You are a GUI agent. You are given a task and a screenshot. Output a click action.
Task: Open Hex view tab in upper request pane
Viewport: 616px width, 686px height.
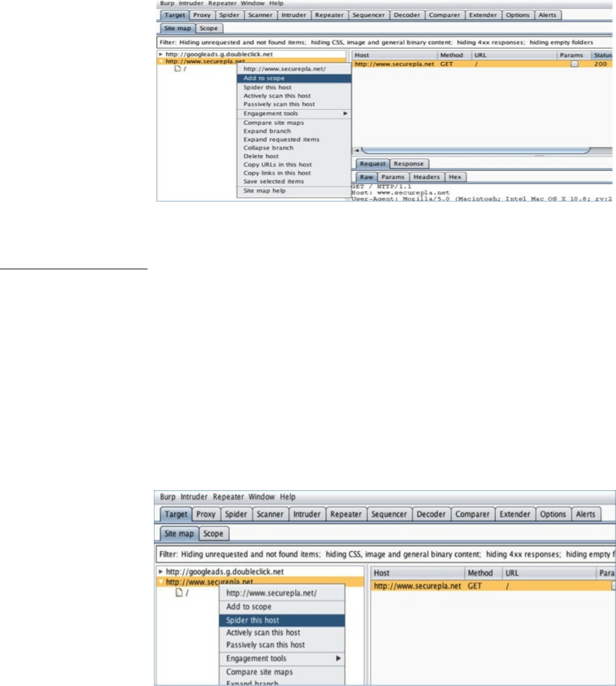pos(455,177)
